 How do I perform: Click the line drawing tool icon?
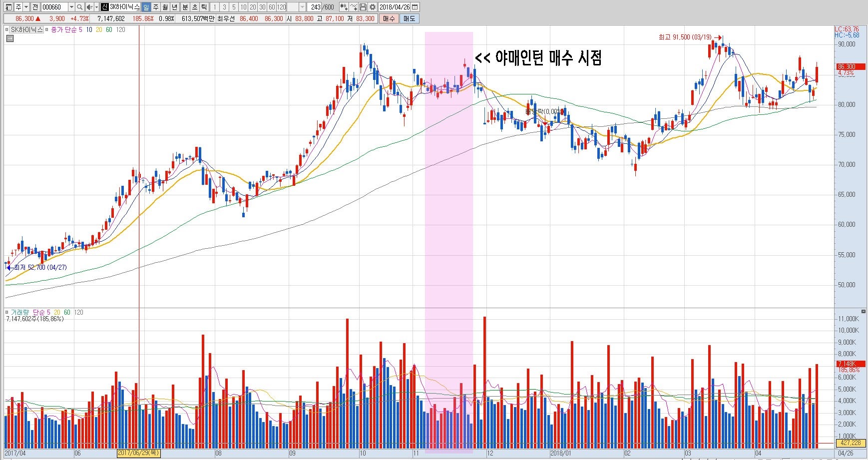point(353,7)
